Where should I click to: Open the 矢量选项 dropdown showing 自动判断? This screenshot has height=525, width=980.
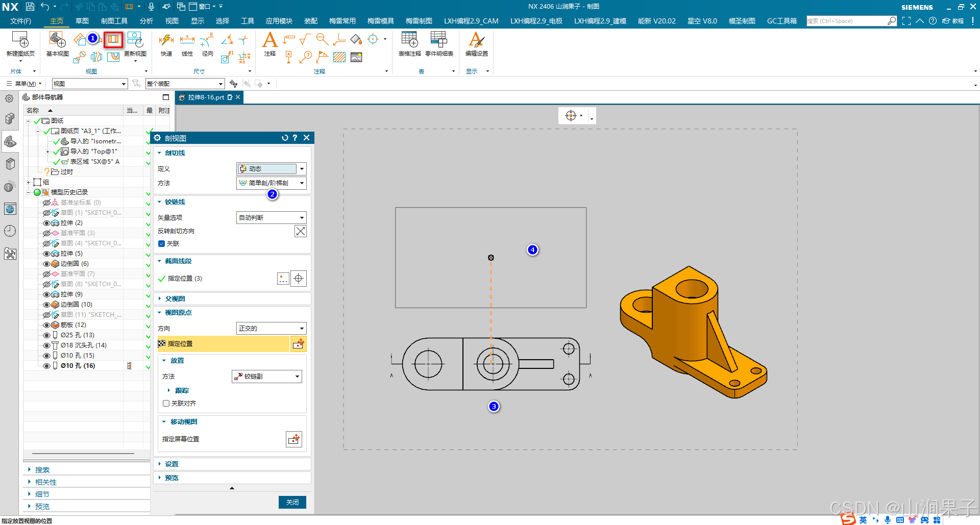tap(271, 218)
